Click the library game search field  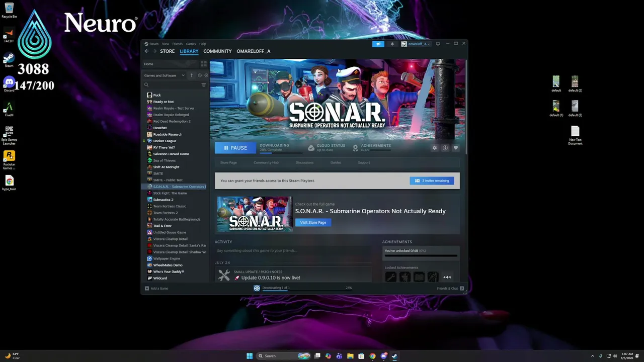[x=171, y=85]
